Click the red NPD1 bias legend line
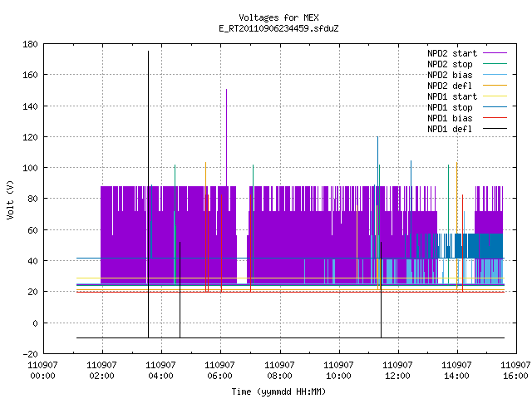The height and width of the screenshot is (399, 532). pyautogui.click(x=495, y=118)
